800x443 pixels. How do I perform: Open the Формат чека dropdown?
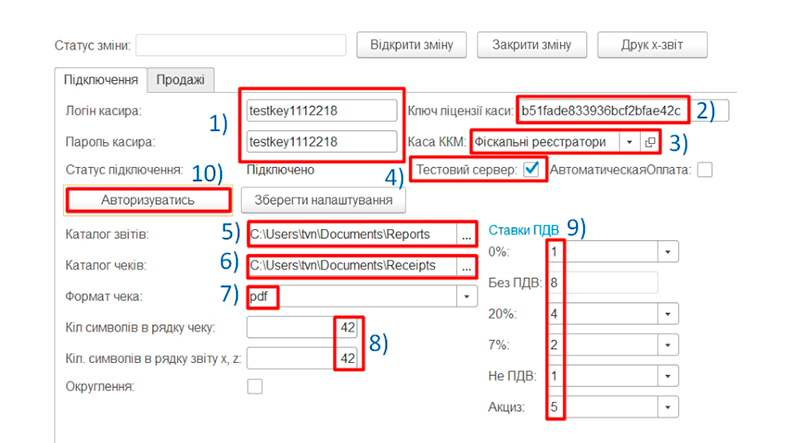click(x=467, y=296)
